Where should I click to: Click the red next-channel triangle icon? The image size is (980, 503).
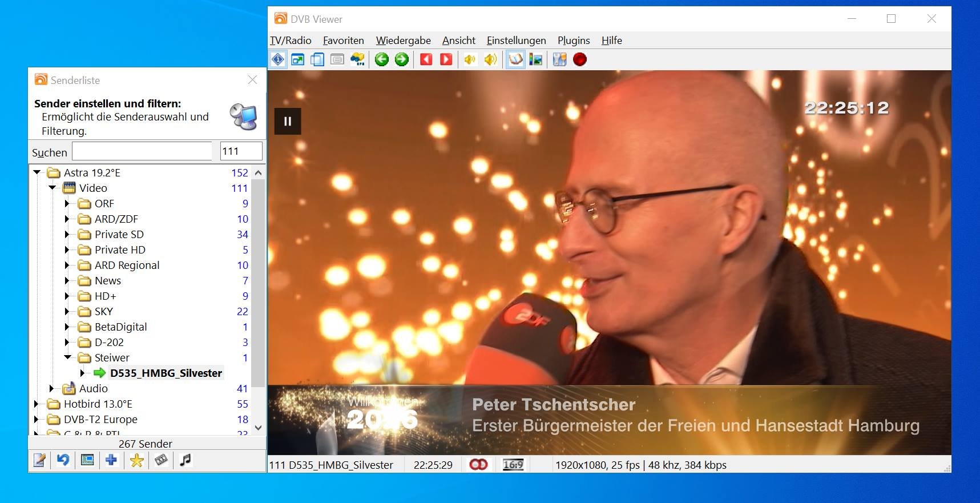tap(446, 59)
